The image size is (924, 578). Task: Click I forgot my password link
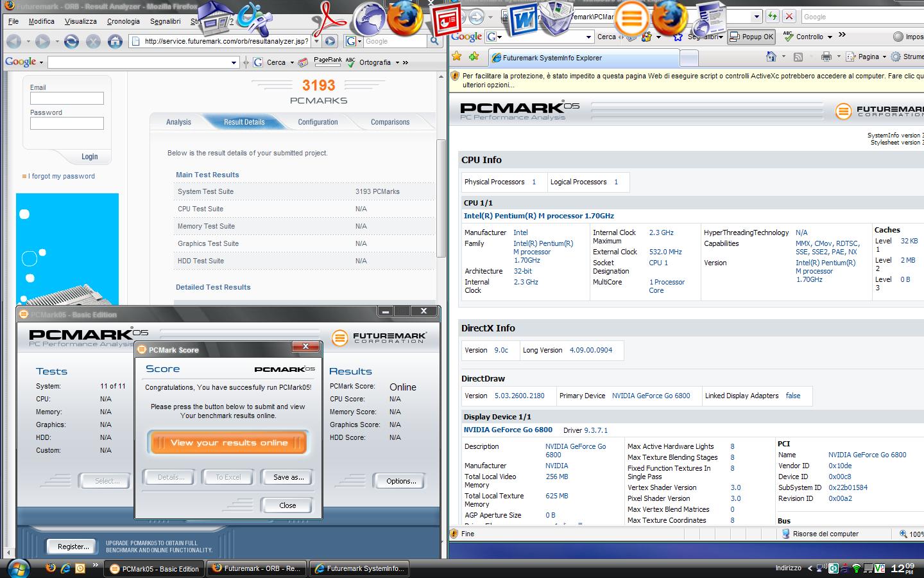coord(62,176)
